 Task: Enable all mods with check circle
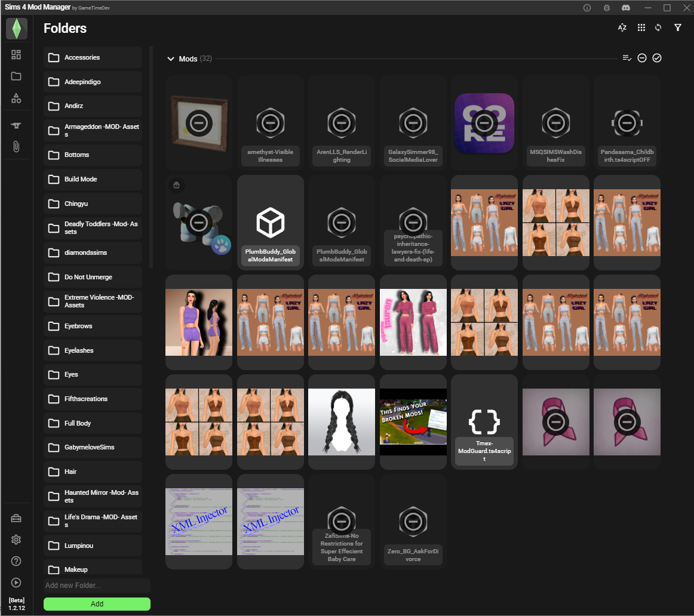point(657,58)
